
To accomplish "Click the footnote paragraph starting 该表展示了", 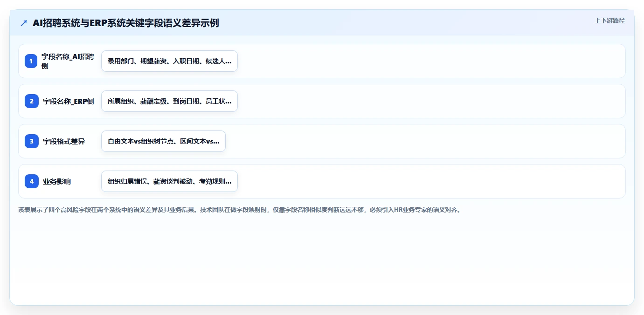I will click(x=239, y=210).
